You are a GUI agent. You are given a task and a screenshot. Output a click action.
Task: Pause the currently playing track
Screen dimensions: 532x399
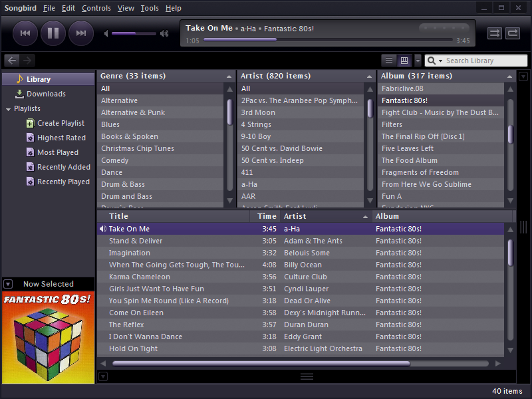pos(53,33)
